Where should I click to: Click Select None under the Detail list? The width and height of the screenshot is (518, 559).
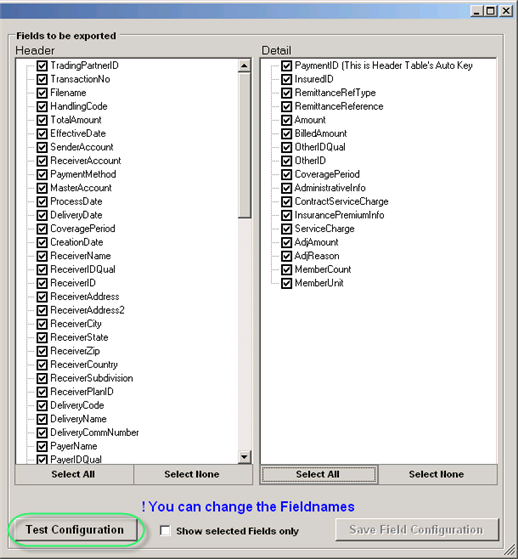pyautogui.click(x=437, y=474)
